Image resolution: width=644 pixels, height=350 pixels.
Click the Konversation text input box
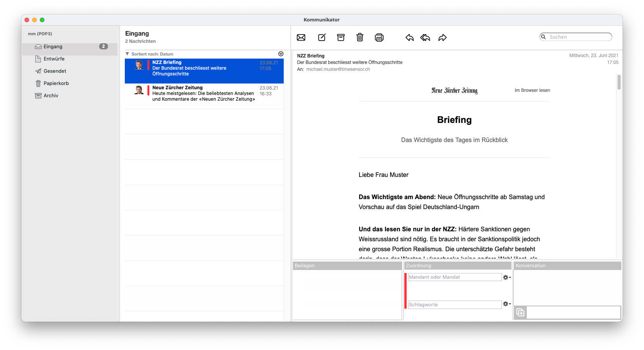(x=574, y=312)
